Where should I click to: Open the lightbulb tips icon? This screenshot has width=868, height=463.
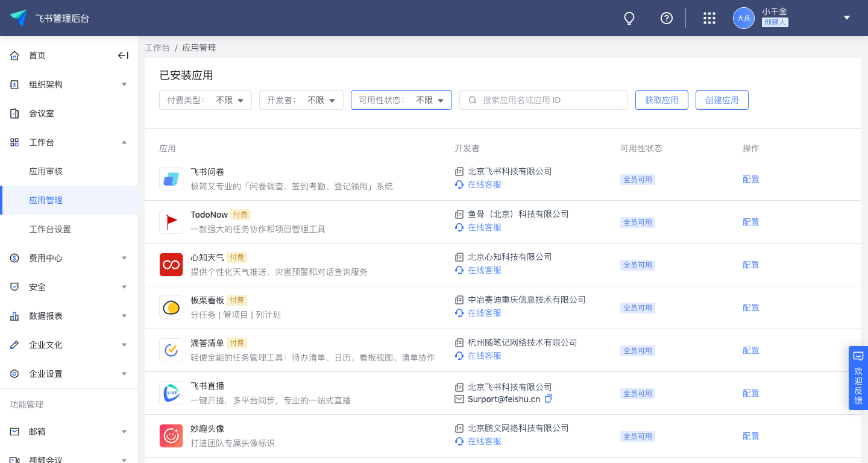tap(629, 18)
